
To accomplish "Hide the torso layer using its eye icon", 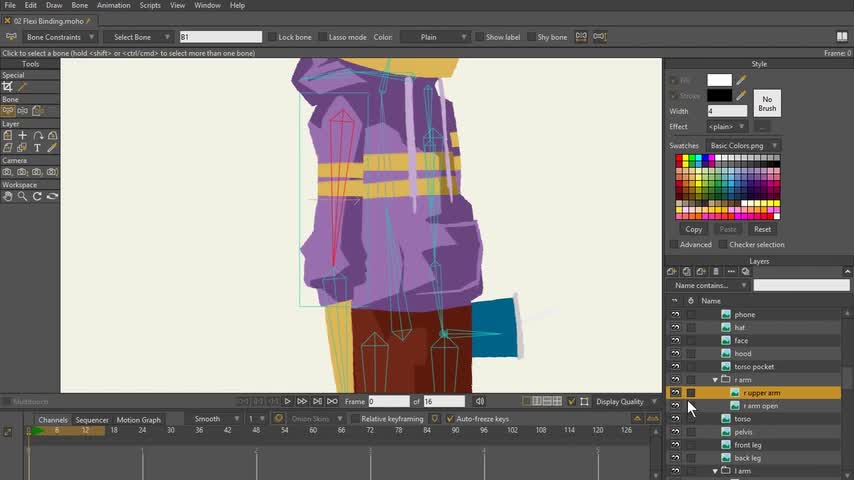I will click(x=675, y=419).
